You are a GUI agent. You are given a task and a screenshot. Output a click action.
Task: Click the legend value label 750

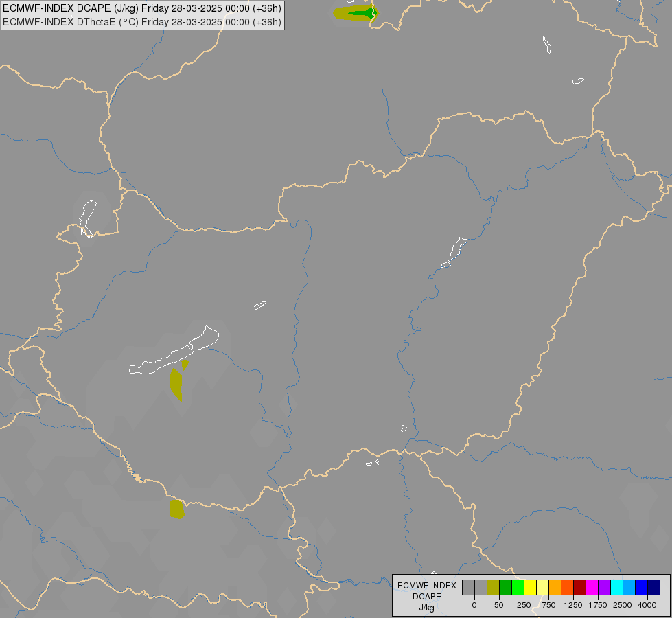tap(548, 605)
